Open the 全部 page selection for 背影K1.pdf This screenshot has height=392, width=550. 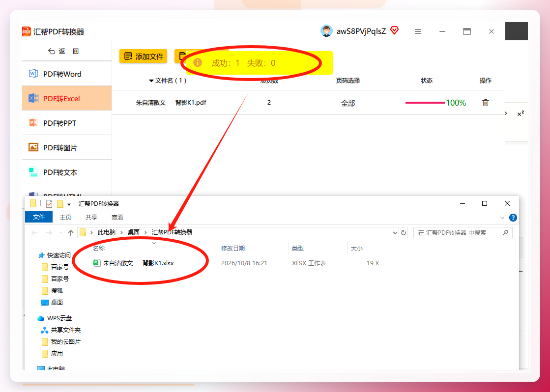348,103
